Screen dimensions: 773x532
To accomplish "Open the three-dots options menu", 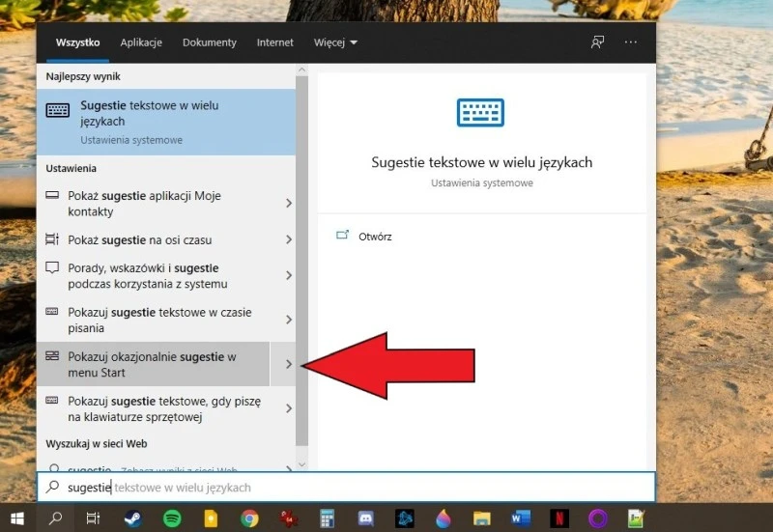I will coord(631,42).
